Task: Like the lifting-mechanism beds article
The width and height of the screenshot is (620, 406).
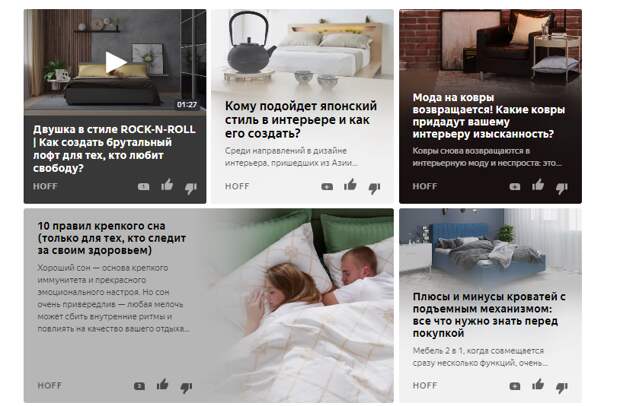Action: [538, 384]
